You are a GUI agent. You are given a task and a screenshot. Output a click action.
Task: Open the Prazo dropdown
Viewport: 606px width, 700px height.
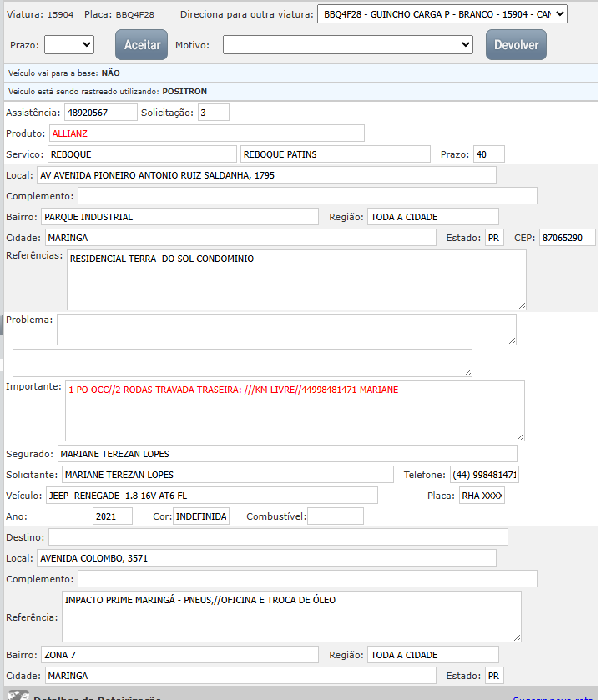click(x=68, y=44)
